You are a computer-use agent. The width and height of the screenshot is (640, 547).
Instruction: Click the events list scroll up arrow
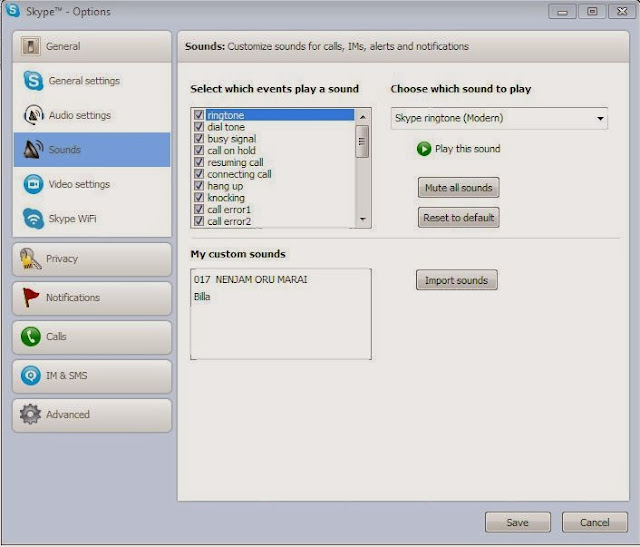362,117
